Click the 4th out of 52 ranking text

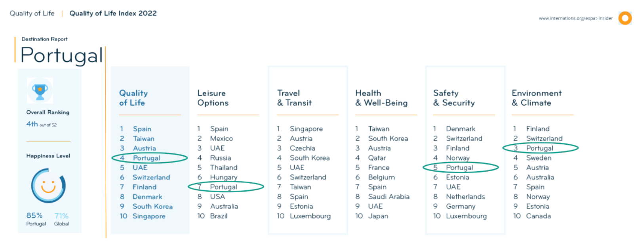42,124
